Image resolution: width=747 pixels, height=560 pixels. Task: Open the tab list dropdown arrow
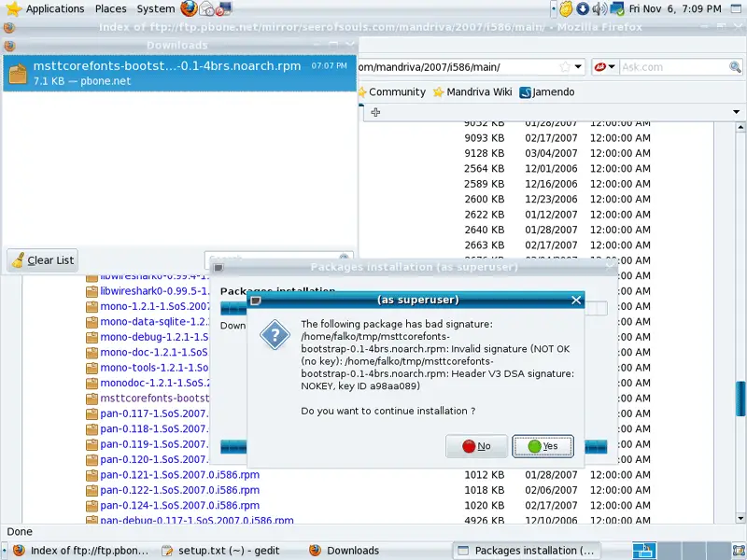tap(736, 112)
